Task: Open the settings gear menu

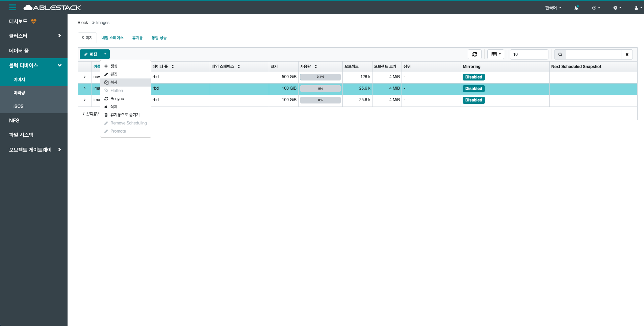Action: (x=616, y=7)
